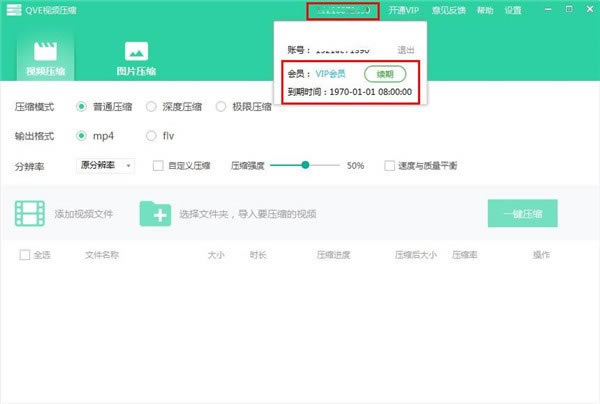Enable the 自定义压缩 checkbox
The width and height of the screenshot is (600, 404).
[158, 166]
